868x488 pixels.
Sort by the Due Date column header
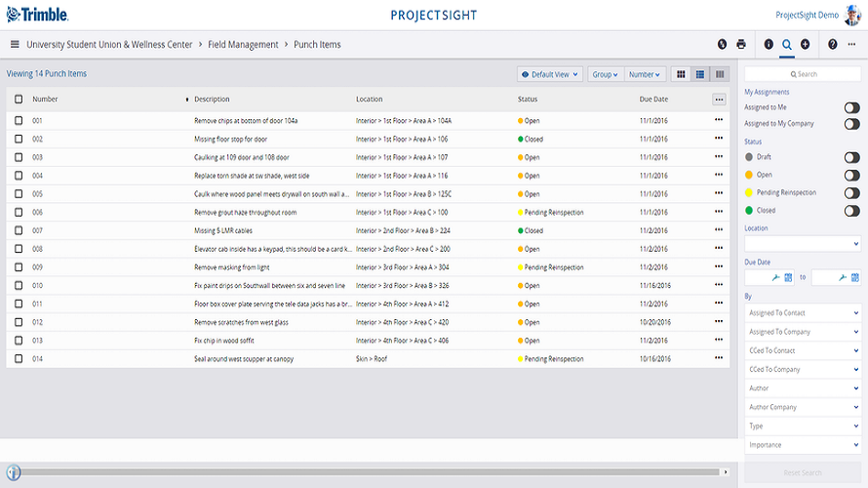coord(653,100)
